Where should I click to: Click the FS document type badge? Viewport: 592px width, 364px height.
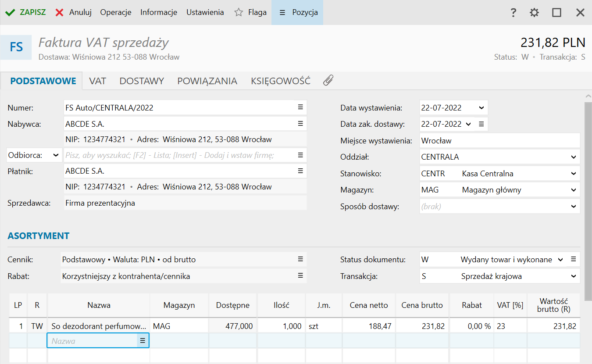[16, 47]
